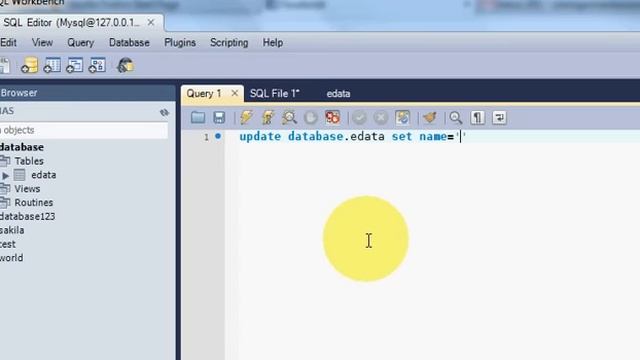The height and width of the screenshot is (360, 640).
Task: Click the word 'update' in the query
Action: (260, 136)
